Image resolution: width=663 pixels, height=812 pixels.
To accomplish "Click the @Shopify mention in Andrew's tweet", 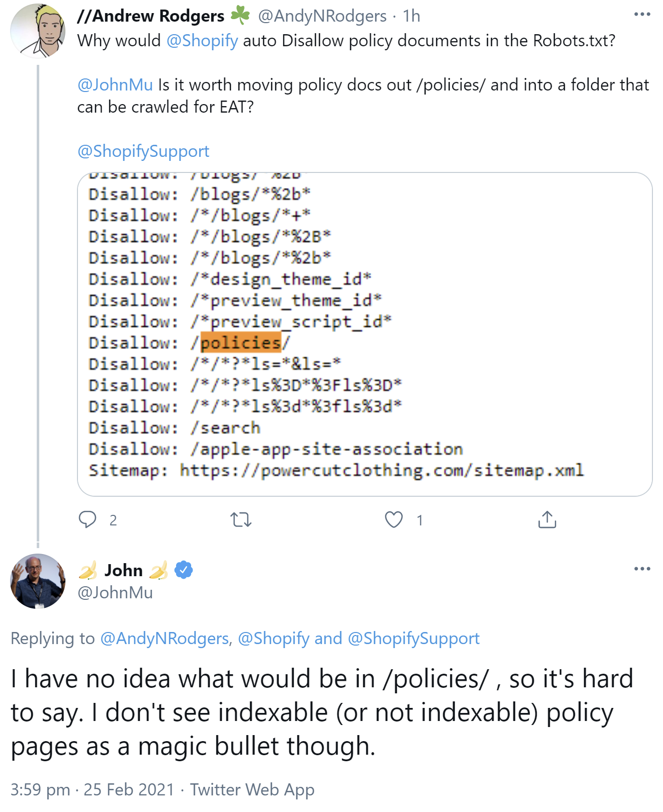I will 202,40.
